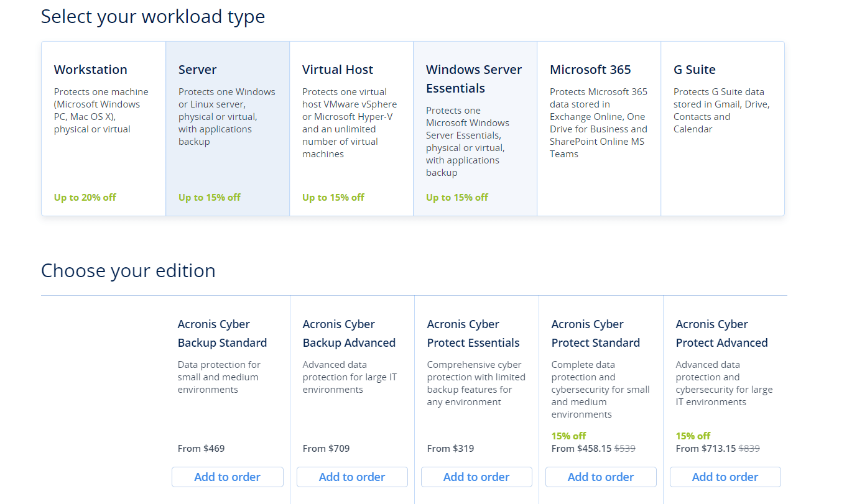This screenshot has width=857, height=504.
Task: Click 'Up to 15% off' under Virtual Host
Action: [x=333, y=198]
